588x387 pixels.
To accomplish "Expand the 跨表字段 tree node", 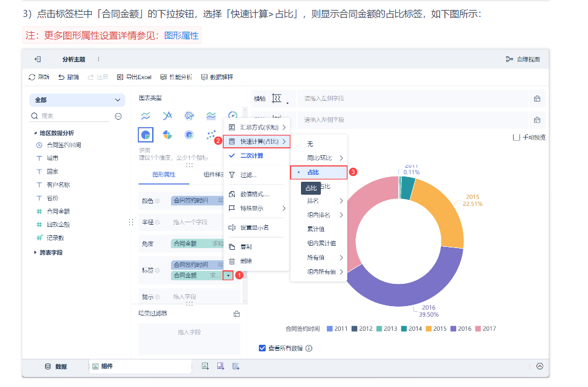I will coord(35,252).
